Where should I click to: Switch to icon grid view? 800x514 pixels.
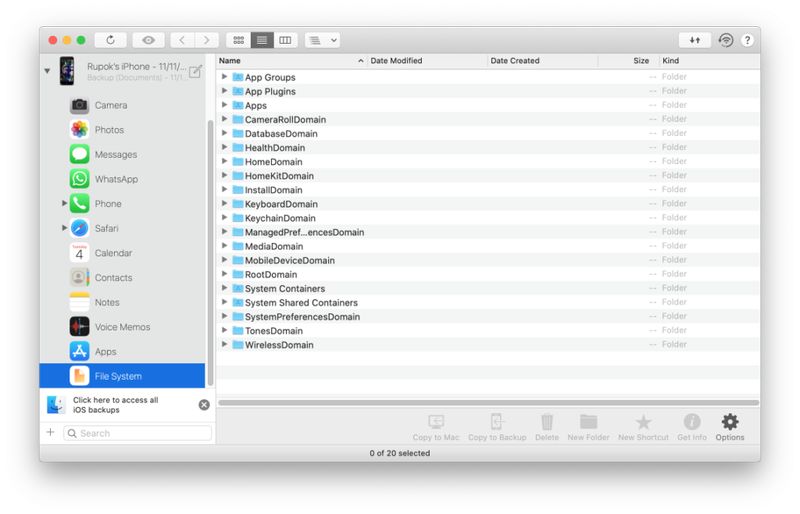(238, 40)
